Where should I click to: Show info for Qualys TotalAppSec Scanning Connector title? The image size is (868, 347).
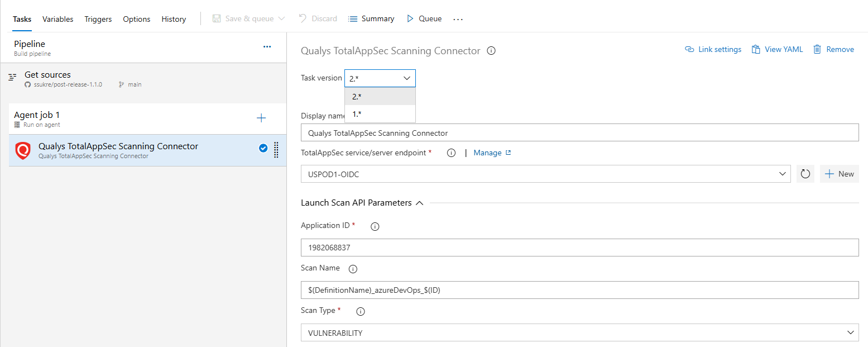pyautogui.click(x=491, y=51)
